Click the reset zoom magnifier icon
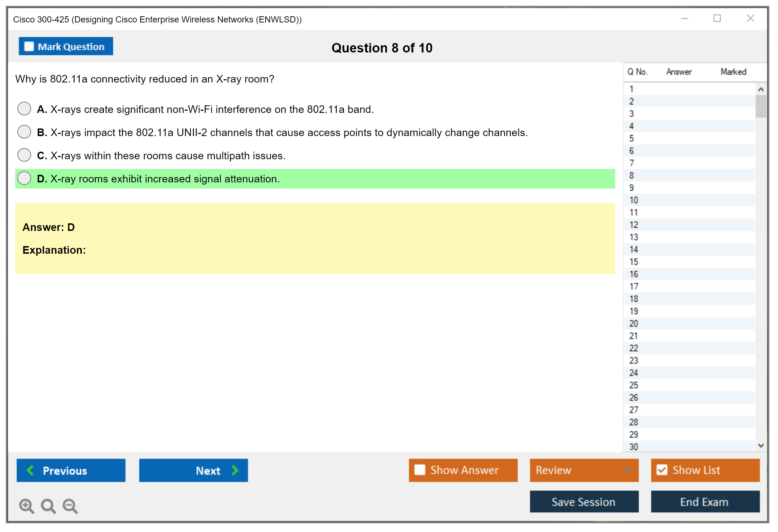 48,506
